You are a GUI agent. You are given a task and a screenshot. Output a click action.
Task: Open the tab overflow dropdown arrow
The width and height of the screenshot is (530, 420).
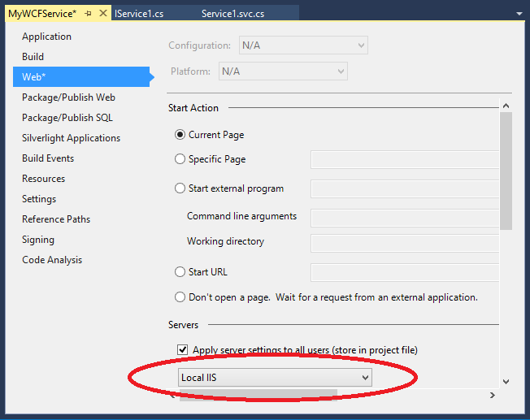(x=519, y=14)
